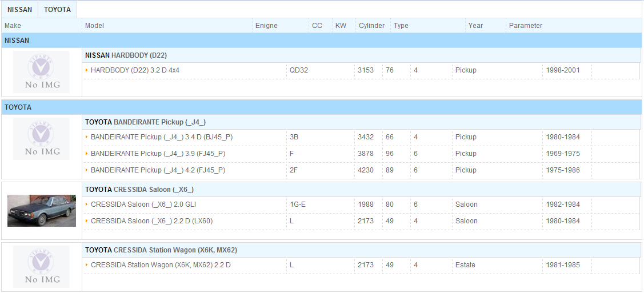Click the CC value 1988
The image size is (644, 293).
pyautogui.click(x=366, y=204)
